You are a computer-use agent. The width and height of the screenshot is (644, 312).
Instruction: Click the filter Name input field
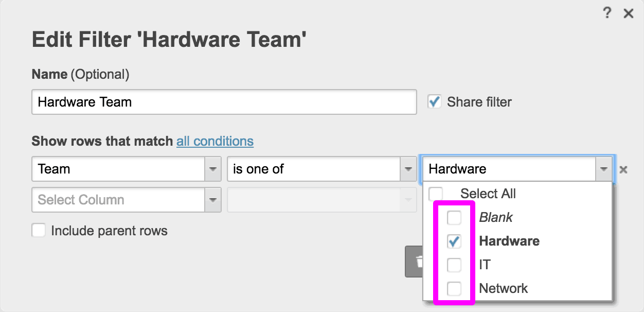click(224, 102)
